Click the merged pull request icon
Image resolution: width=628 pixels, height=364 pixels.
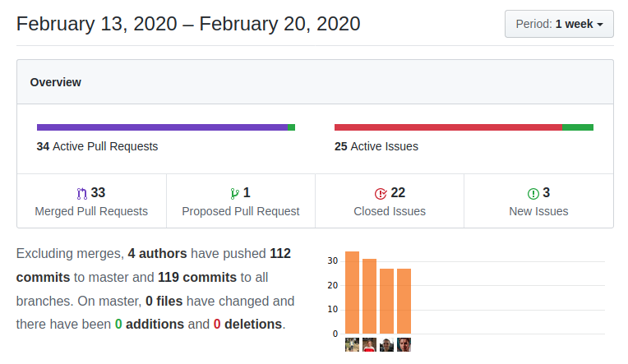81,194
